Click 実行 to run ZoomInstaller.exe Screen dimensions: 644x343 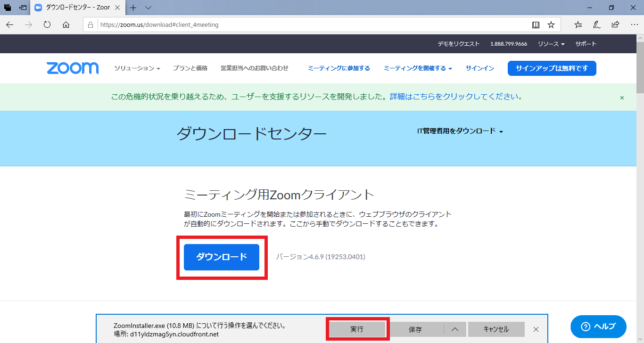[x=357, y=329]
